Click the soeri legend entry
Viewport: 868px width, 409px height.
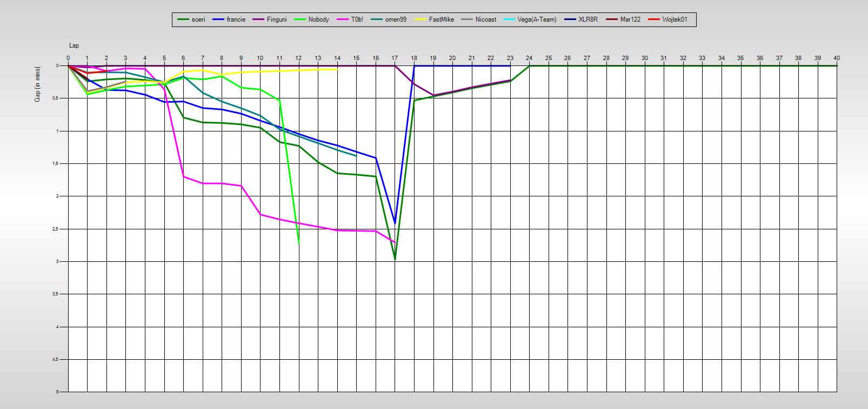[x=198, y=19]
